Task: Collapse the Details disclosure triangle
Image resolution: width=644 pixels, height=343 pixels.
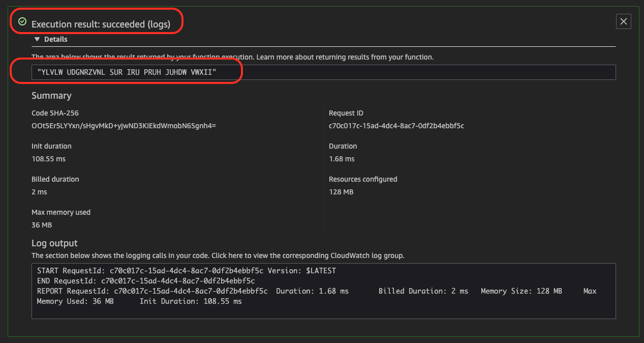Action: [37, 39]
